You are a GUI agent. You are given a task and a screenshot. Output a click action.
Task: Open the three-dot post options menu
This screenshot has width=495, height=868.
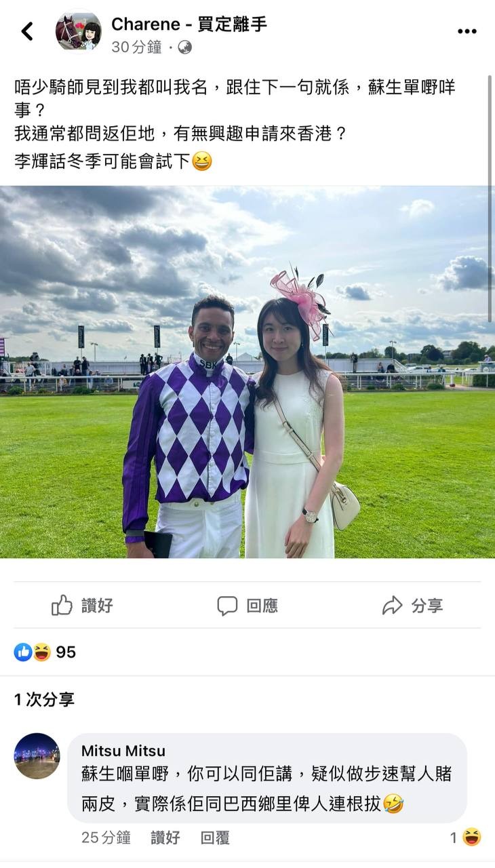pyautogui.click(x=467, y=31)
